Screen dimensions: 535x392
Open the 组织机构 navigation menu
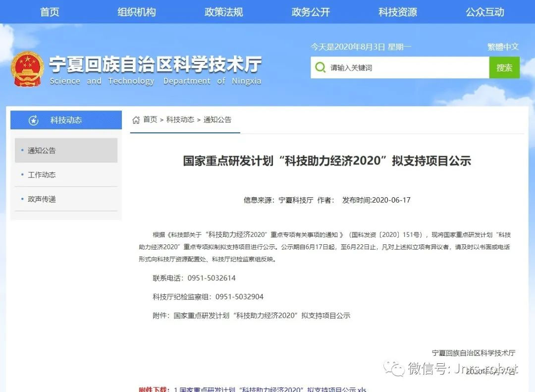137,12
